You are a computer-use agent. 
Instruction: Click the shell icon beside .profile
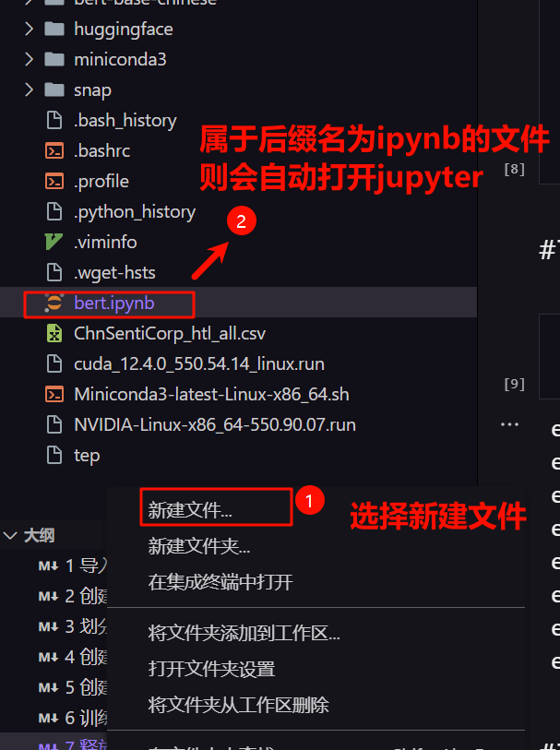point(54,182)
